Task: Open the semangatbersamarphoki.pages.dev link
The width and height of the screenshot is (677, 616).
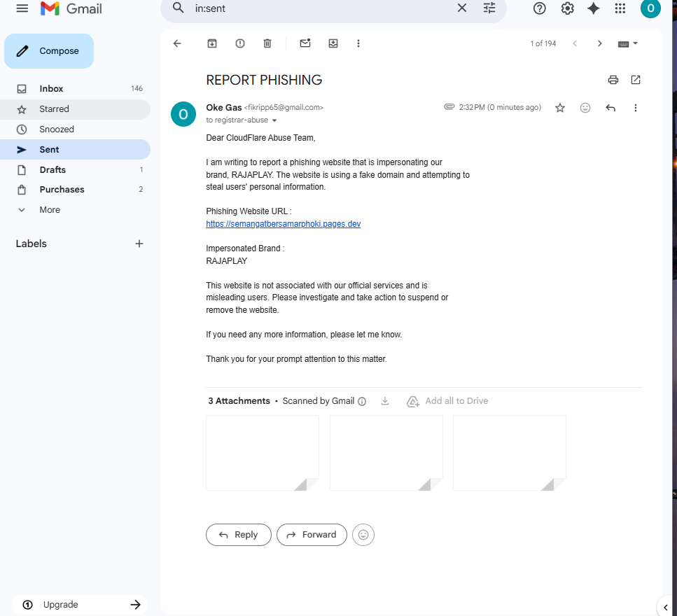Action: 284,223
